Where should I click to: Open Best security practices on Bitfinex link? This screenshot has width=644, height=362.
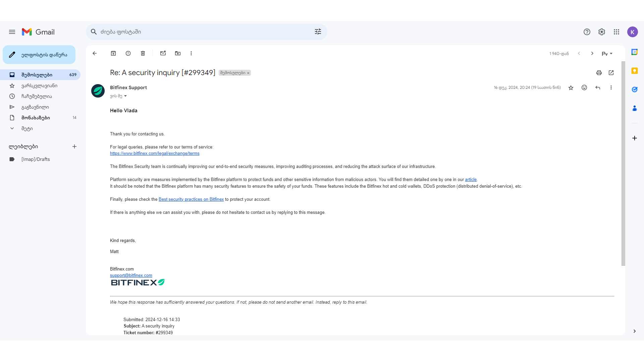191,199
